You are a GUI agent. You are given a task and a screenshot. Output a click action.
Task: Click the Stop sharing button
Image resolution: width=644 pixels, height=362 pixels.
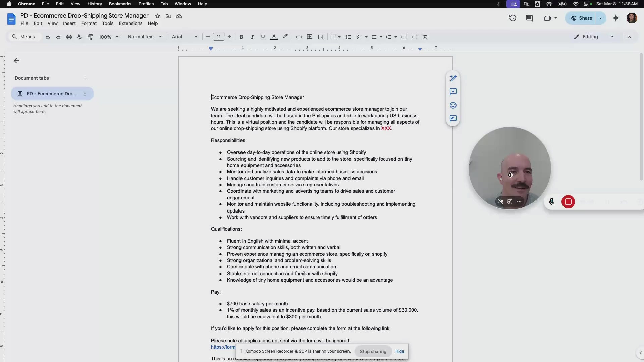373,351
